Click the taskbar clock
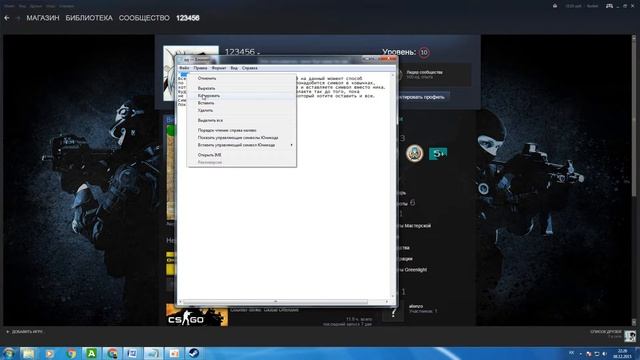 pos(622,353)
